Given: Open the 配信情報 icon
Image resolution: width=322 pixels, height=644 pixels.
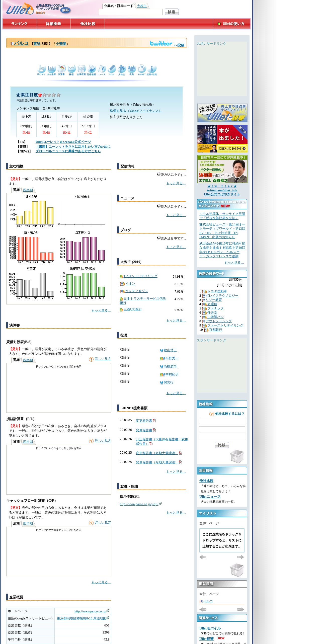Looking at the screenshot, I should (92, 70).
